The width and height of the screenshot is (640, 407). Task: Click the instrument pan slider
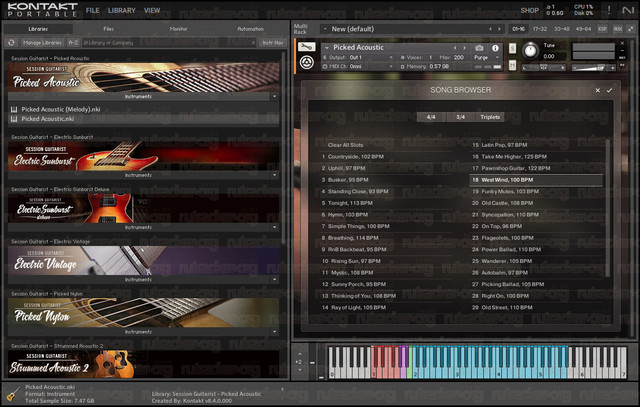543,68
